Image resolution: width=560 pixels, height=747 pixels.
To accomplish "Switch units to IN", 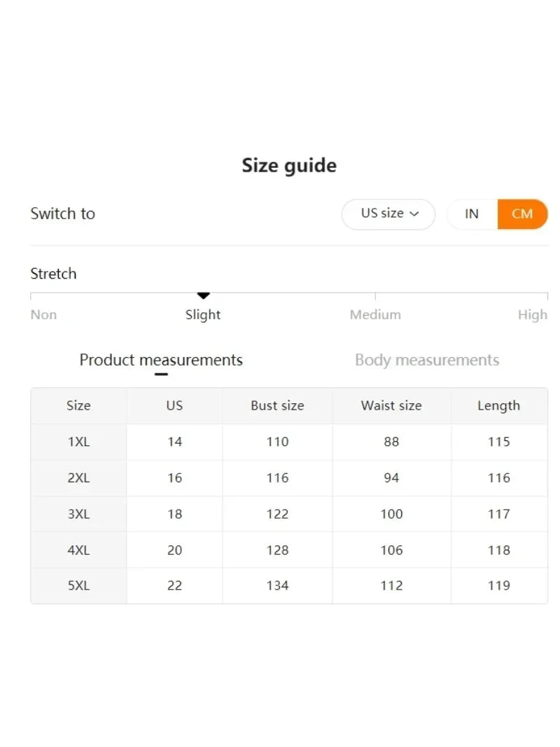I will (x=472, y=214).
